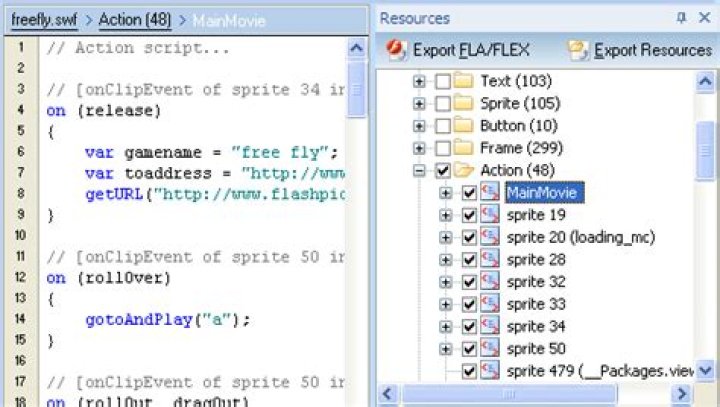This screenshot has width=720, height=407.
Task: Check the Button (10) checkbox
Action: pos(443,126)
